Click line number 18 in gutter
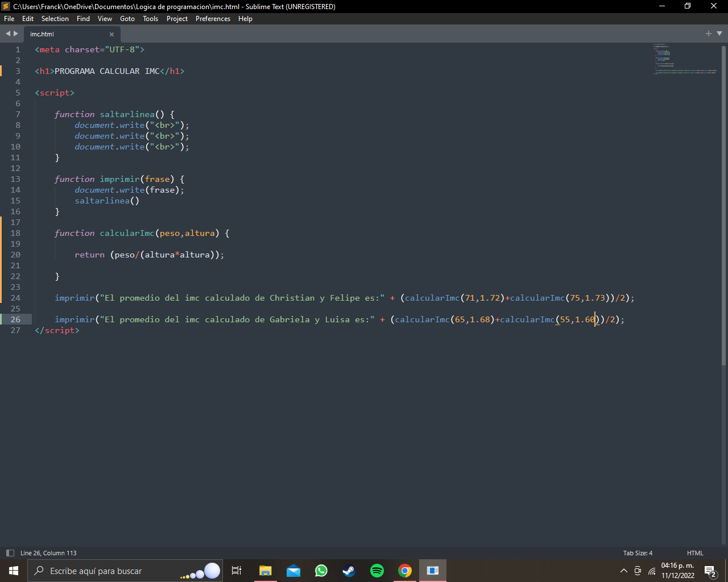728x582 pixels. [x=15, y=233]
